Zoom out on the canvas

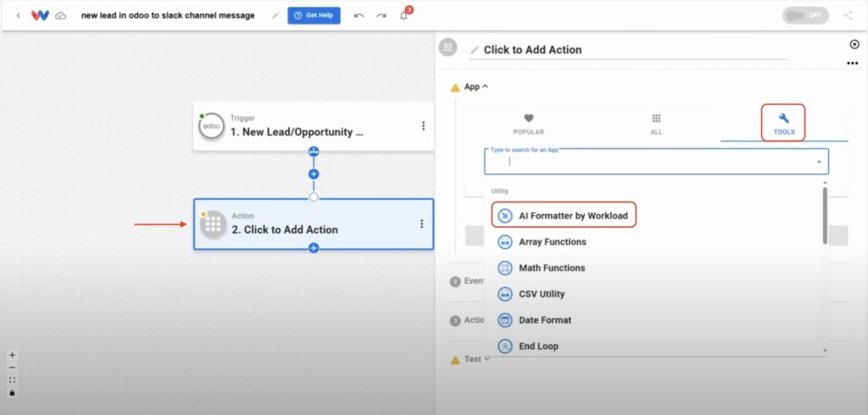12,368
